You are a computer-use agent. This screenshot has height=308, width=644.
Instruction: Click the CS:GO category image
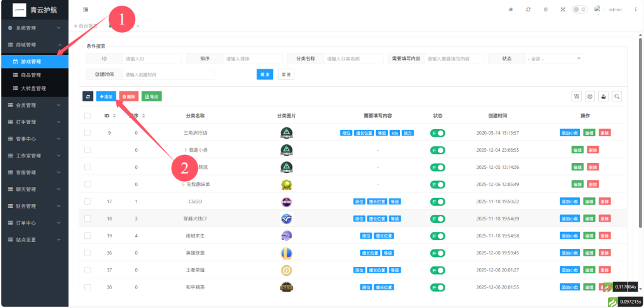[x=286, y=202]
